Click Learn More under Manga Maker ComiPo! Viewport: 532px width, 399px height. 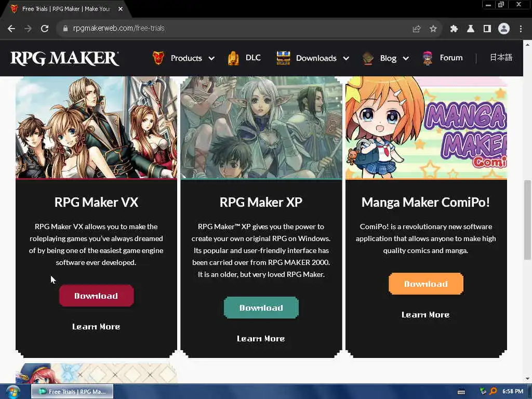[425, 315]
